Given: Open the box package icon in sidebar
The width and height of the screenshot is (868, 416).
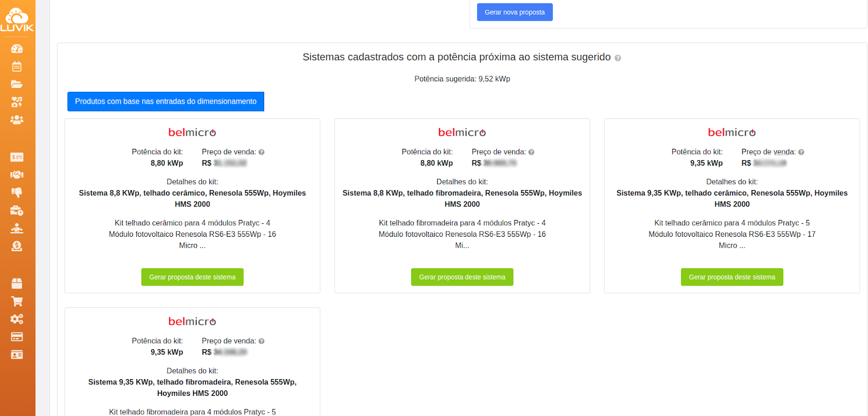Looking at the screenshot, I should click(17, 283).
